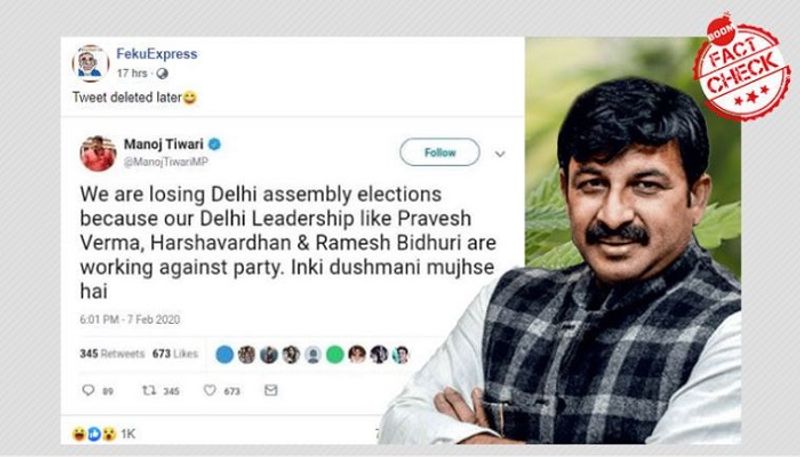View the 673 Likes list
This screenshot has width=800, height=457.
(x=175, y=353)
